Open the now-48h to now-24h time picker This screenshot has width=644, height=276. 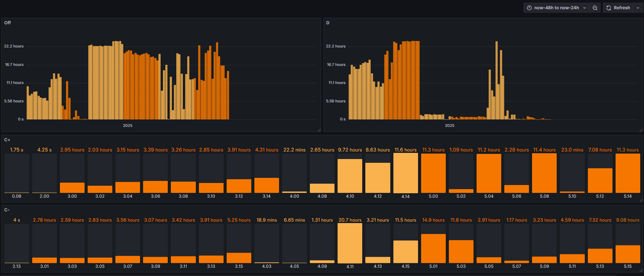[x=556, y=8]
